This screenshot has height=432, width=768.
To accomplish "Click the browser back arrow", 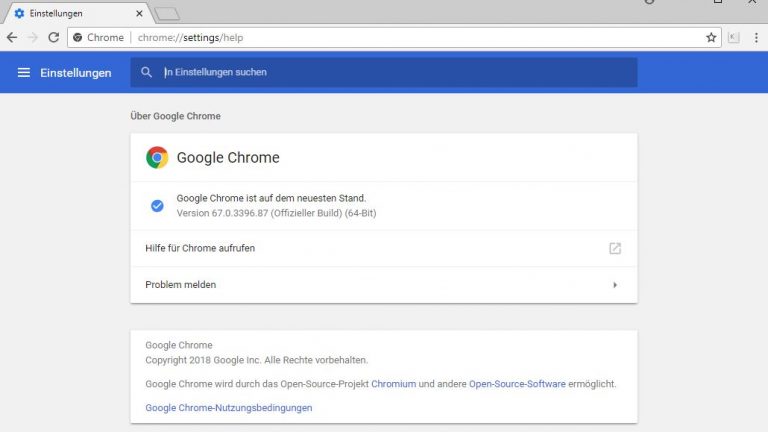I will [12, 37].
